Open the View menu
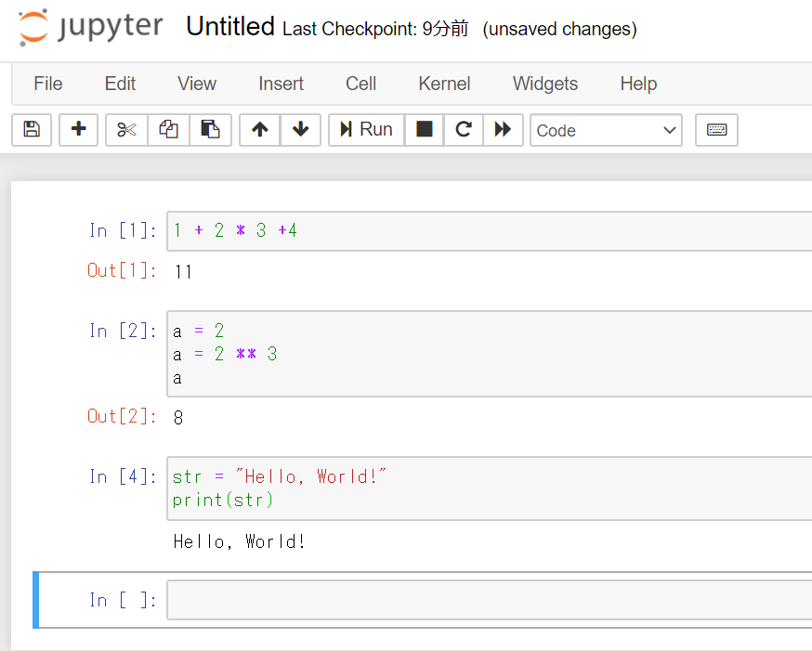The width and height of the screenshot is (812, 651). (197, 84)
